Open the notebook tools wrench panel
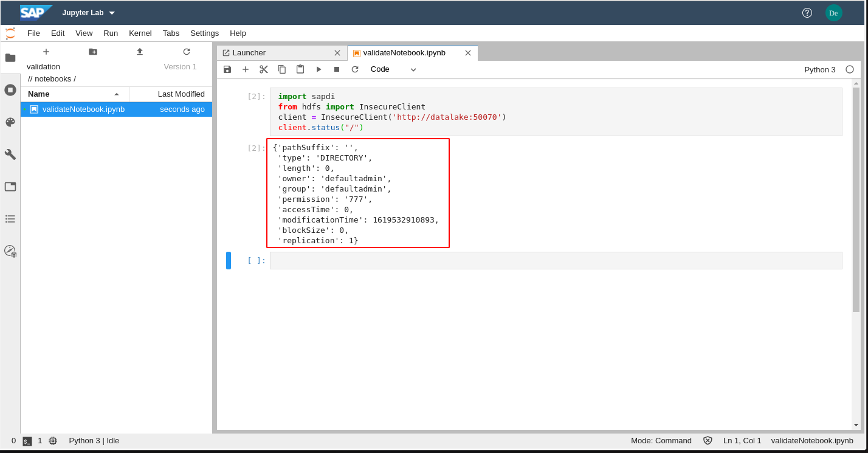 click(10, 154)
